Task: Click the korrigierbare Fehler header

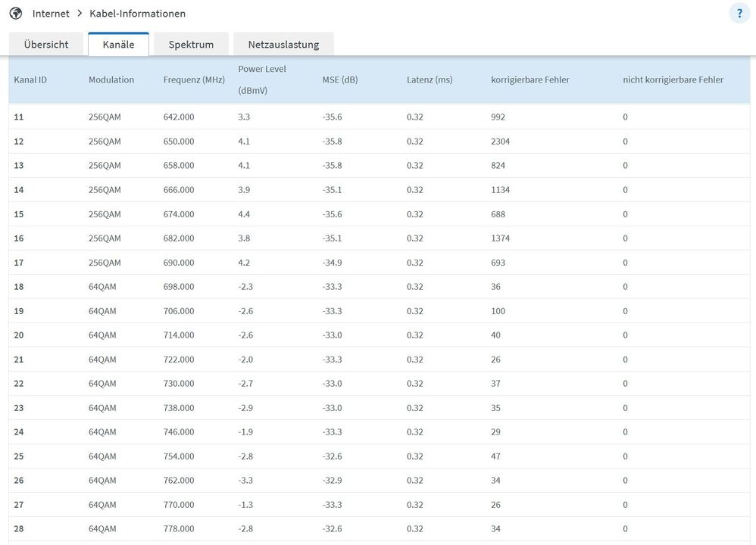Action: click(x=530, y=80)
